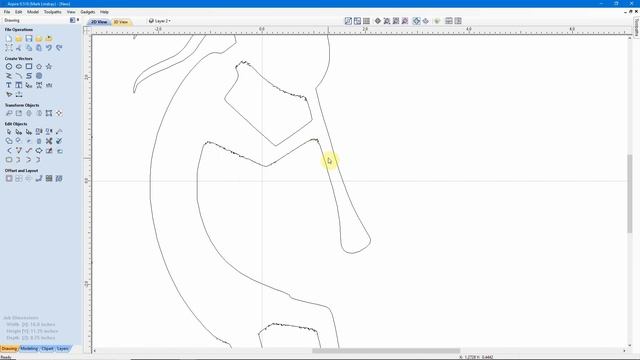Click the horizontal scrollbar right arrow
The image size is (640, 360).
624,351
